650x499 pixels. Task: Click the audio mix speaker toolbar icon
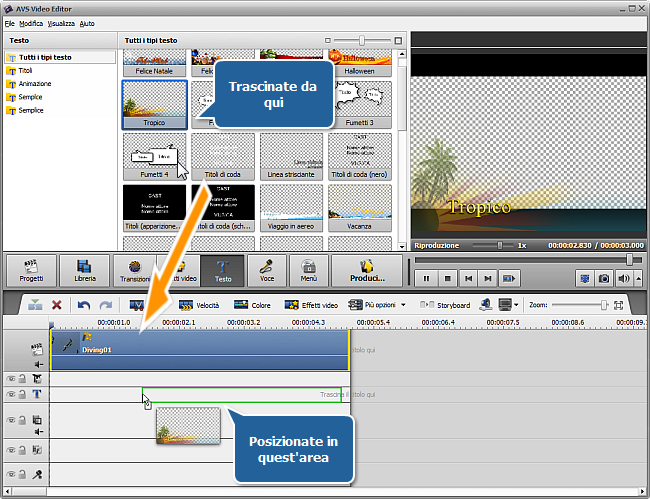[x=485, y=305]
